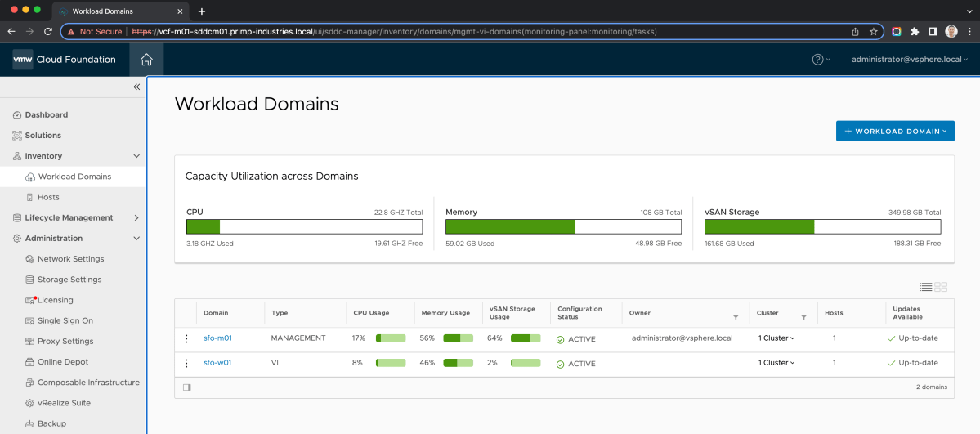
Task: Open a new browser tab
Action: tap(201, 11)
